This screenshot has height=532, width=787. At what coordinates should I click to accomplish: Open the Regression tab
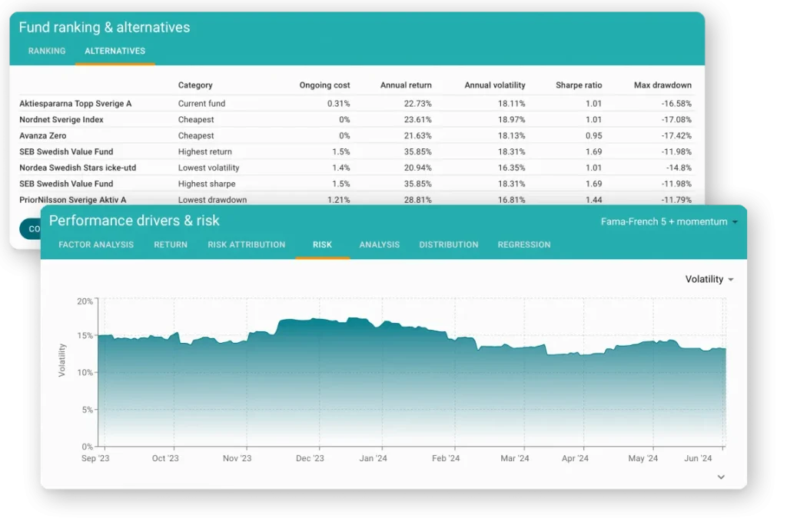click(x=524, y=244)
